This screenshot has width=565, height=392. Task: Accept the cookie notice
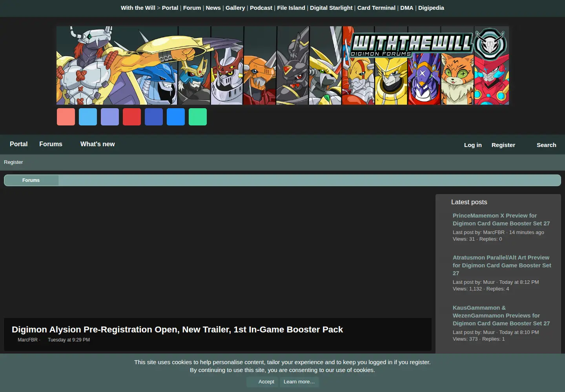[262, 382]
